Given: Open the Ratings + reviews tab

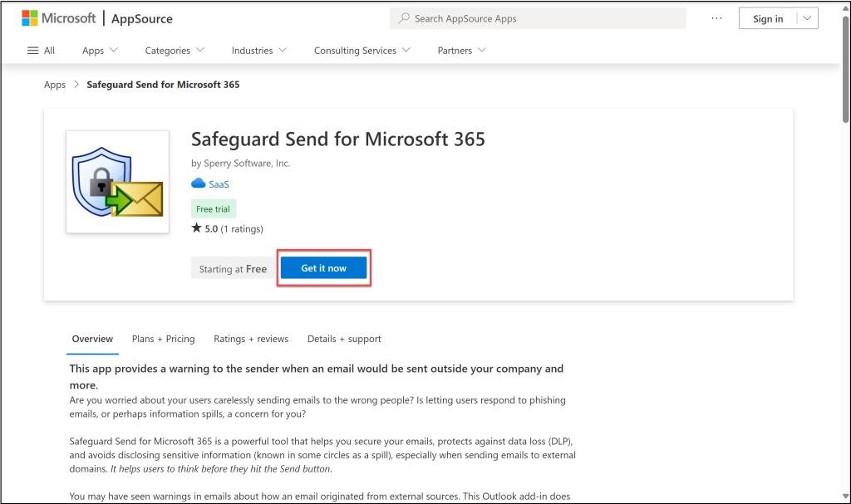Looking at the screenshot, I should (x=251, y=339).
